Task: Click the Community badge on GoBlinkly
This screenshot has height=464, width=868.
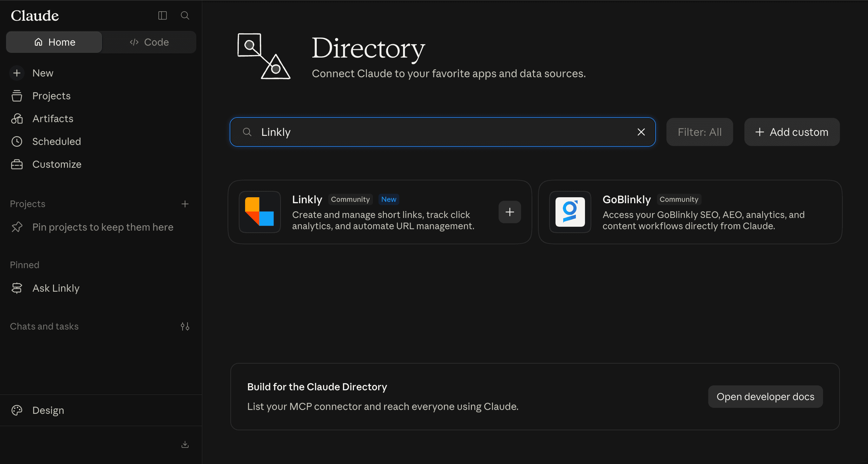Action: 679,199
